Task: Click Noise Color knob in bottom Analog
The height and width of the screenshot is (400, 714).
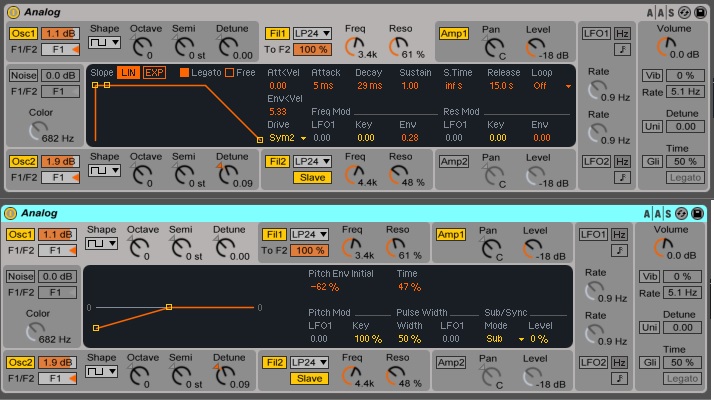Action: point(35,332)
